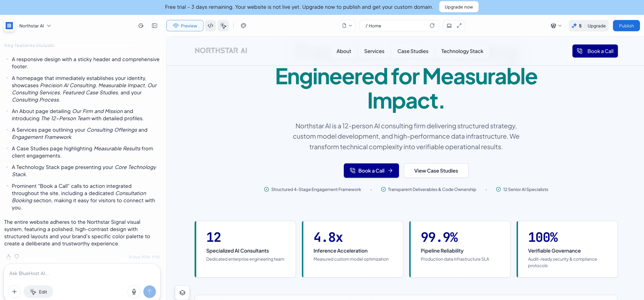Open the version history clock icon
644x300 pixels.
point(141,26)
